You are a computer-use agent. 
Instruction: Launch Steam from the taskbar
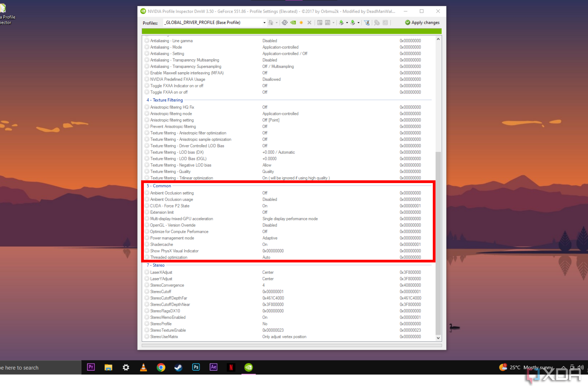coord(179,367)
